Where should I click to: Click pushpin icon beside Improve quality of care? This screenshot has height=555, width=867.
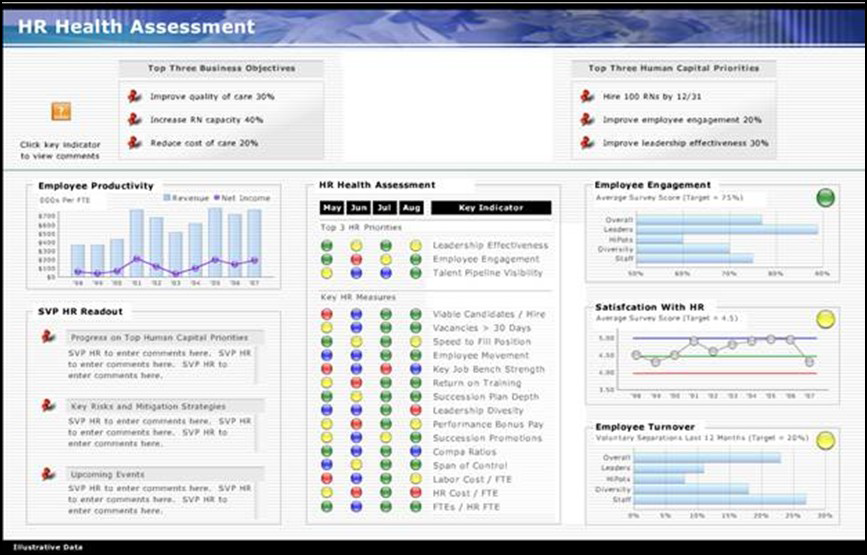click(x=134, y=96)
